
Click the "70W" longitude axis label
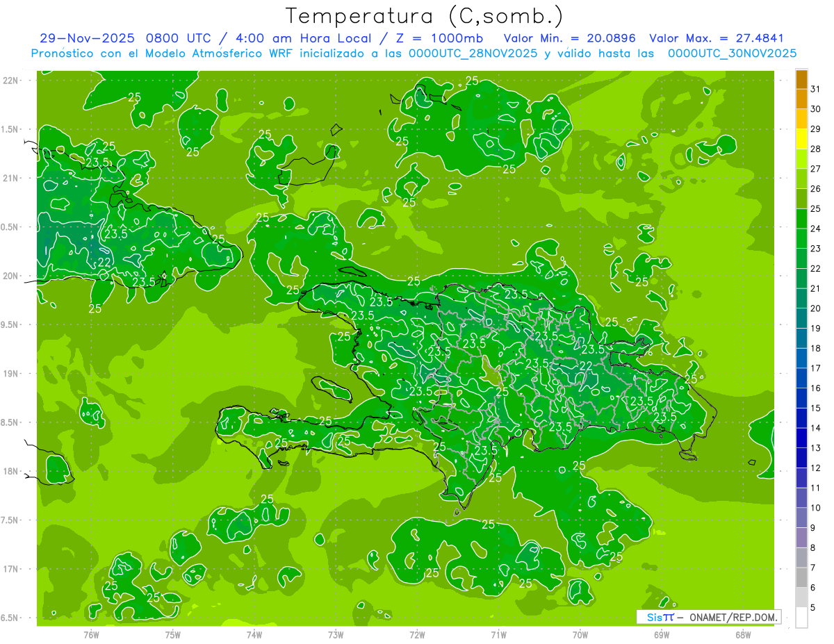[x=580, y=634]
